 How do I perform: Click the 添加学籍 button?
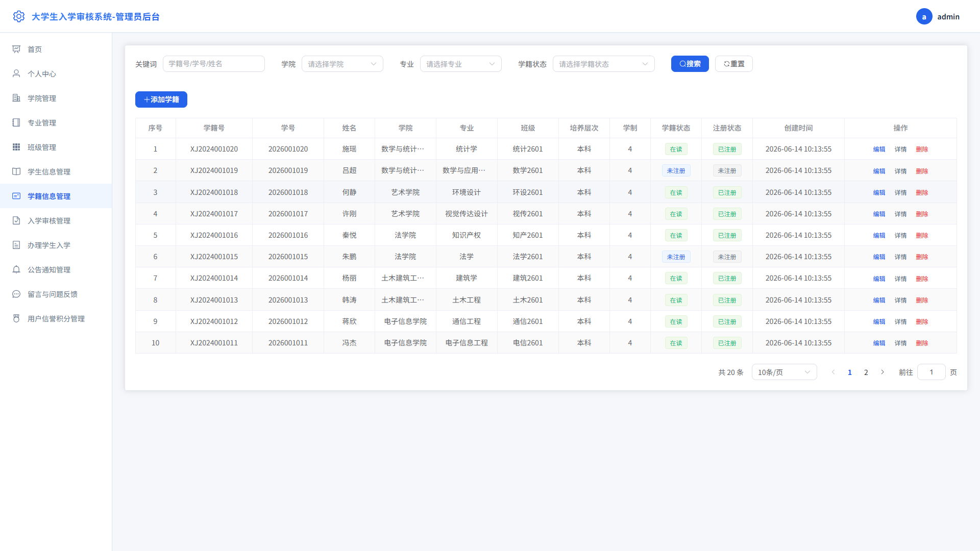coord(161,99)
